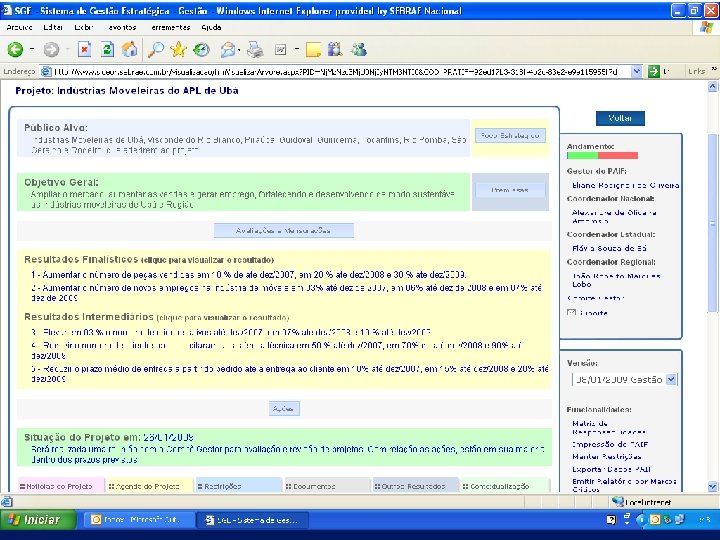Open Emitir Relatório por Marcos Críticos link
The height and width of the screenshot is (540, 720).
pos(624,485)
